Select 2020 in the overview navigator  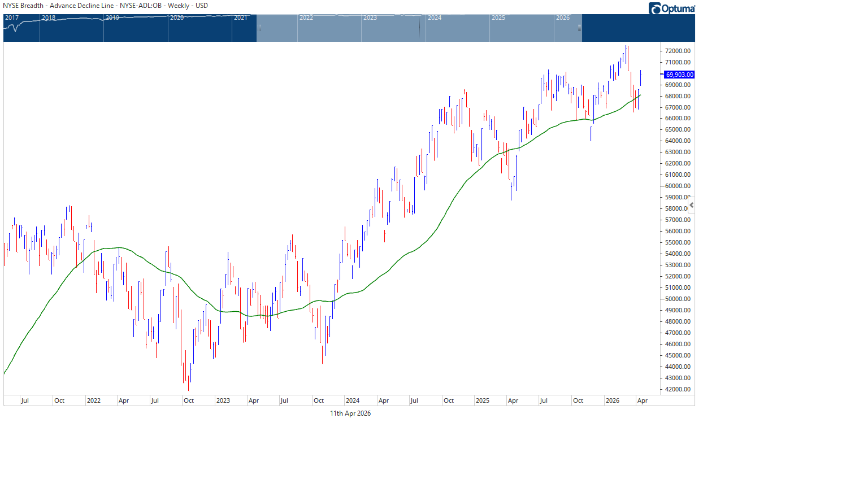[x=177, y=18]
